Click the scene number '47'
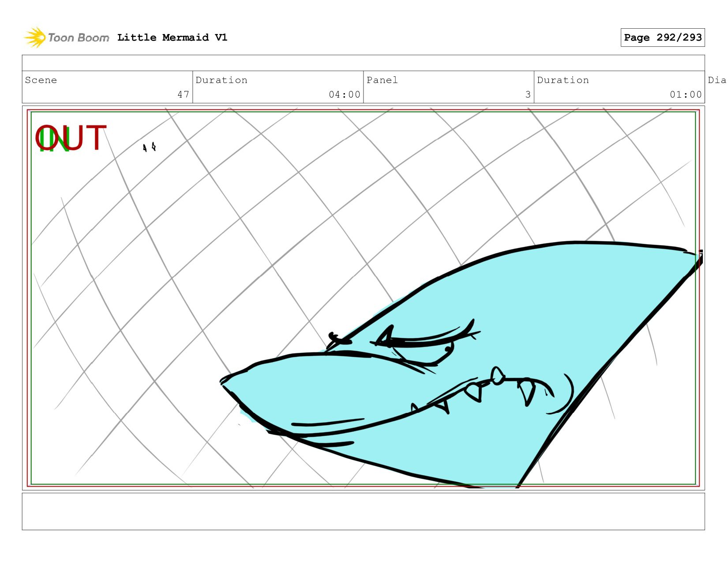 click(x=184, y=94)
